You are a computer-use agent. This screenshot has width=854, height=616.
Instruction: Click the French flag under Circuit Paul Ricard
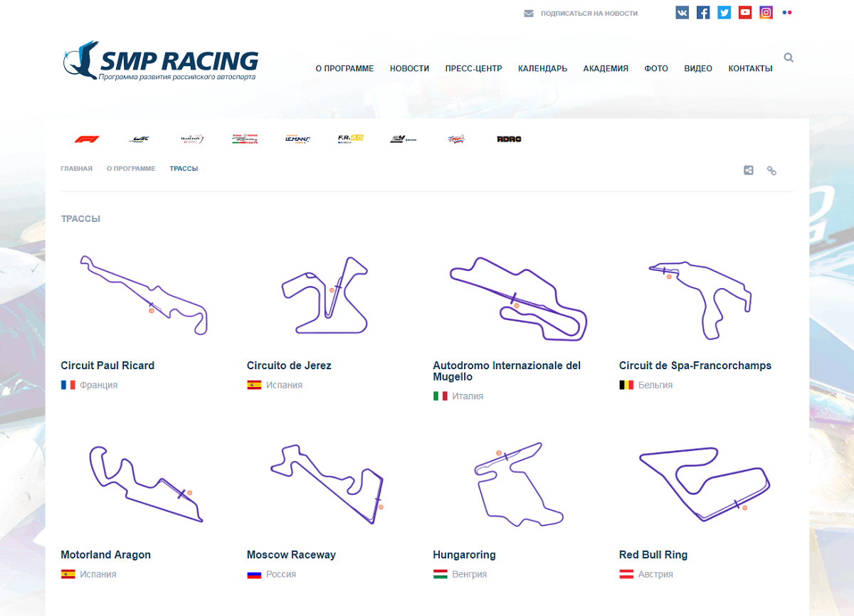coord(68,385)
